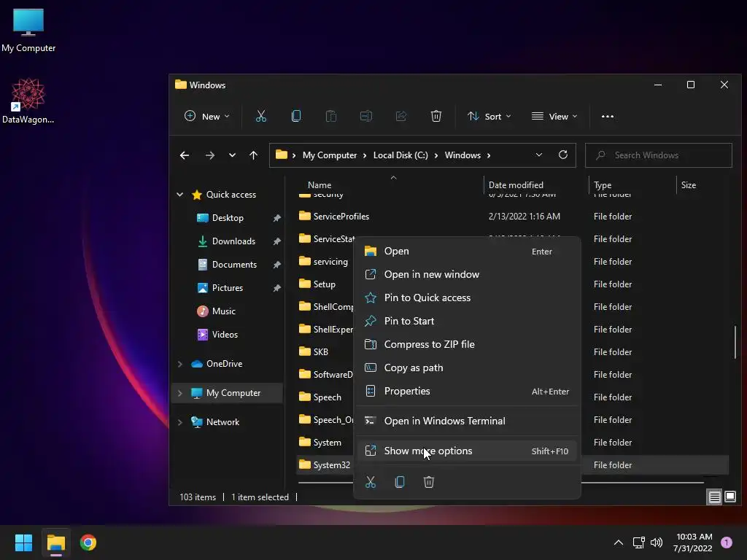
Task: Click the Rename icon in the toolbar
Action: [366, 116]
